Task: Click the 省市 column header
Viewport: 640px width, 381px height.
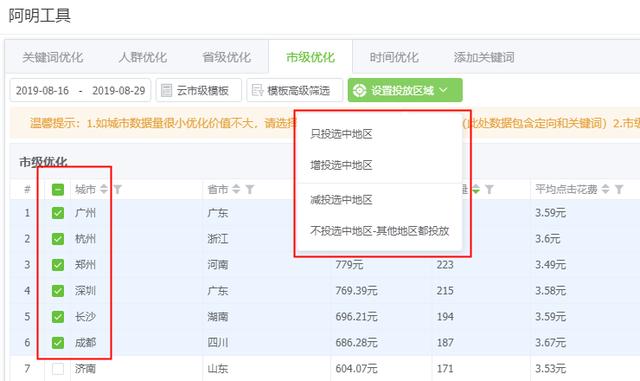Action: pyautogui.click(x=218, y=189)
